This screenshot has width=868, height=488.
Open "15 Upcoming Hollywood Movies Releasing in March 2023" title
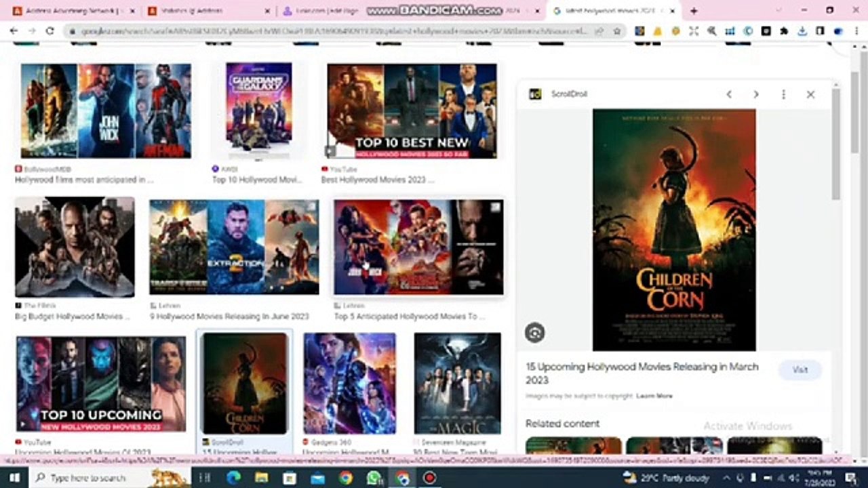[x=642, y=373]
